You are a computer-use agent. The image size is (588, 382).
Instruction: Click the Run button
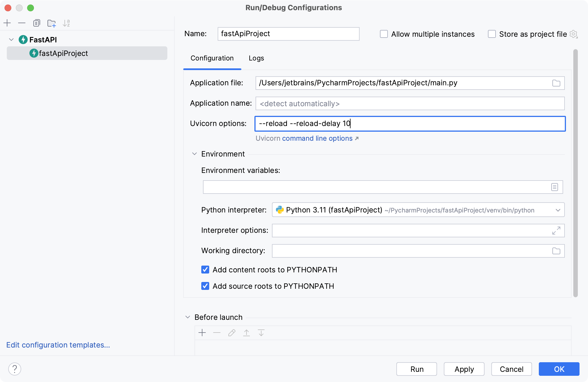coord(417,369)
